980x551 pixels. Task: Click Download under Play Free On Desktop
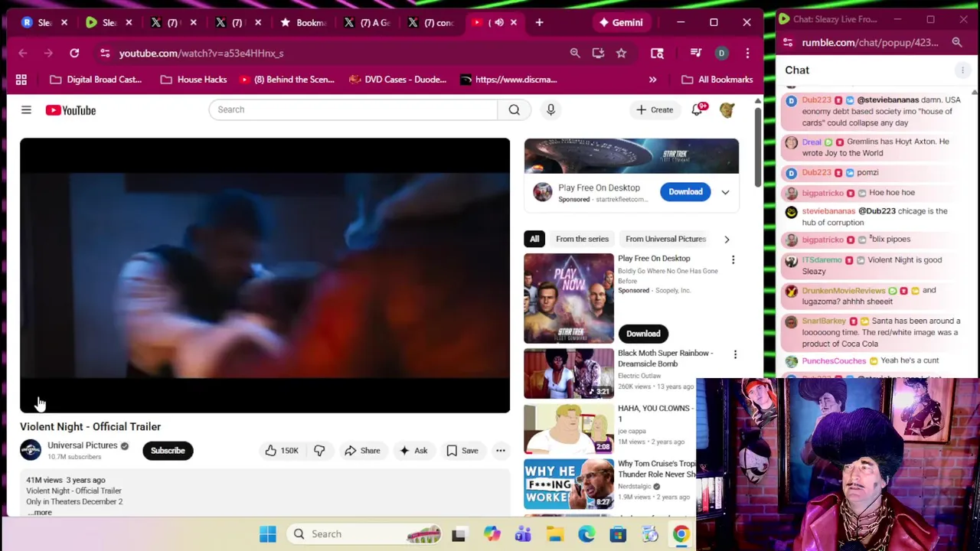pyautogui.click(x=643, y=334)
